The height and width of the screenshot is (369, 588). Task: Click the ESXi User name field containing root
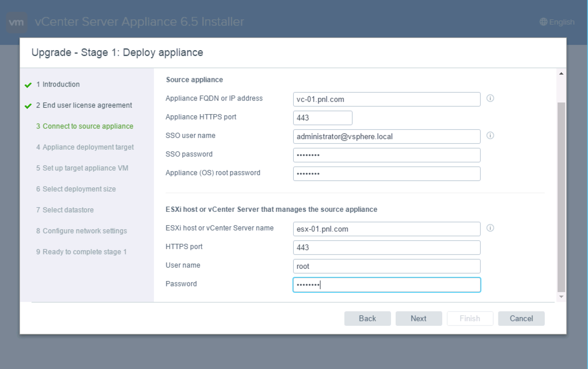(386, 267)
